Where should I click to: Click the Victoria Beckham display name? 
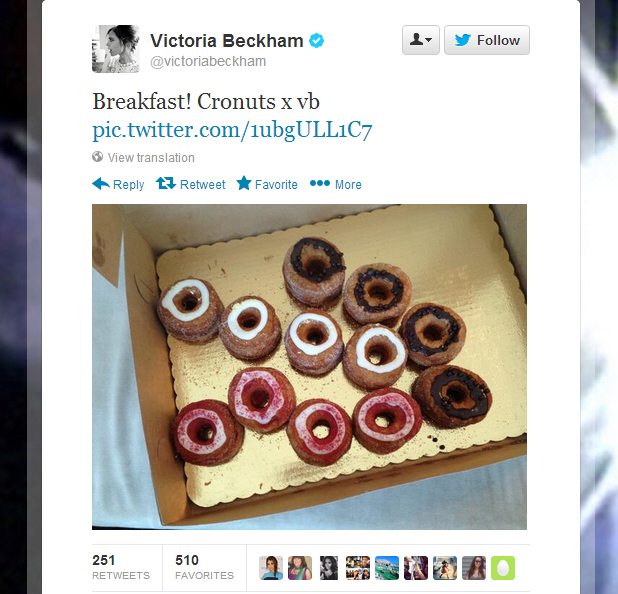(227, 41)
